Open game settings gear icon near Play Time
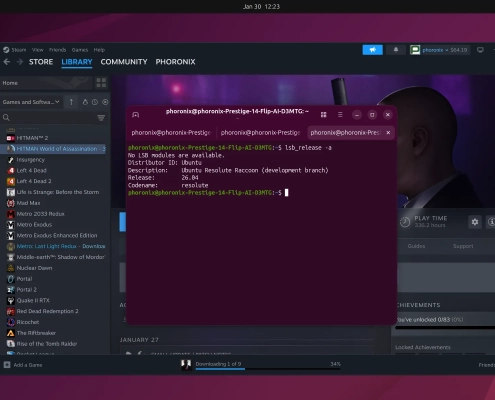This screenshot has width=495, height=400. click(475, 222)
